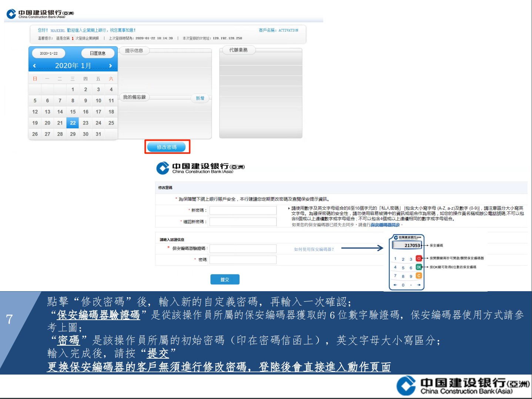Add a memo with 新增

coord(200,98)
